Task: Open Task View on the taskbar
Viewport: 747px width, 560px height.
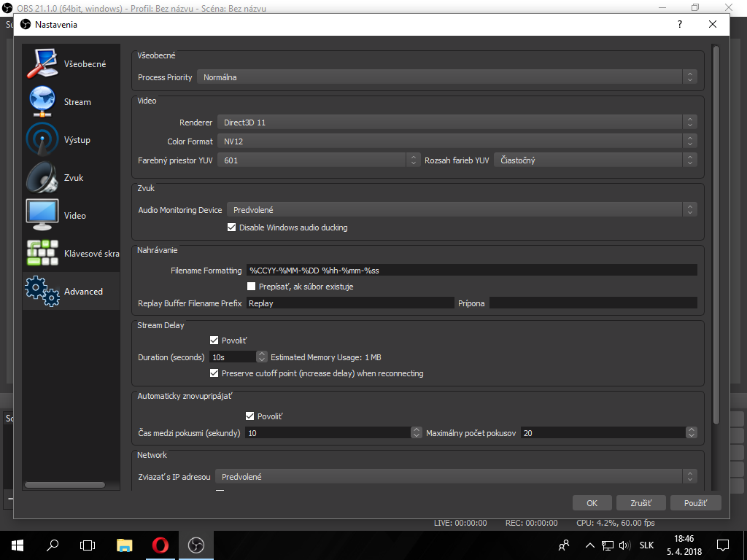Action: coord(88,545)
